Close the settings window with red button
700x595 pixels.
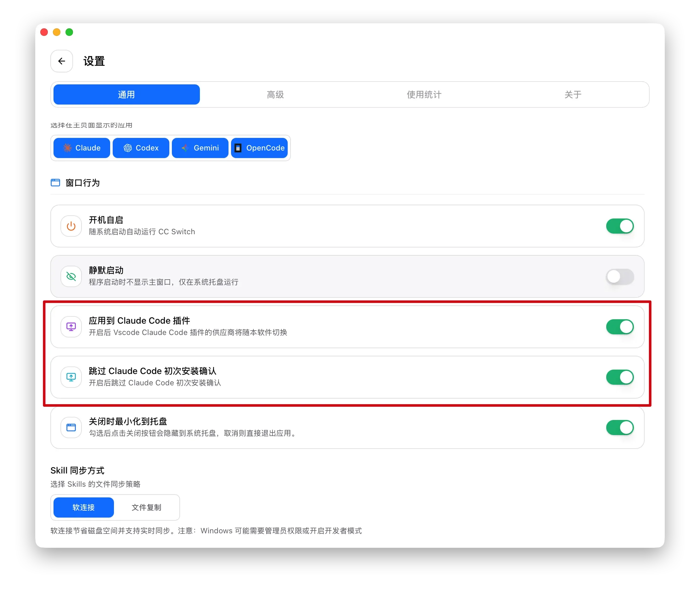pos(44,32)
